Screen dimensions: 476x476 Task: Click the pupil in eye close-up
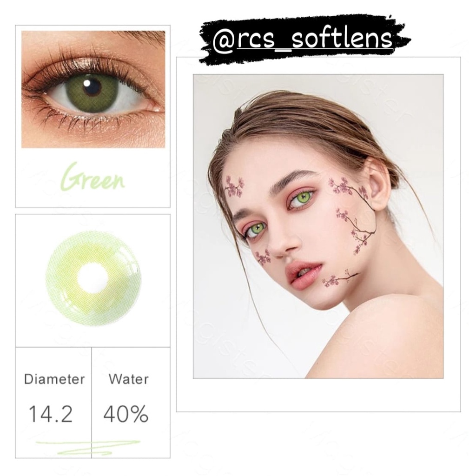92,87
